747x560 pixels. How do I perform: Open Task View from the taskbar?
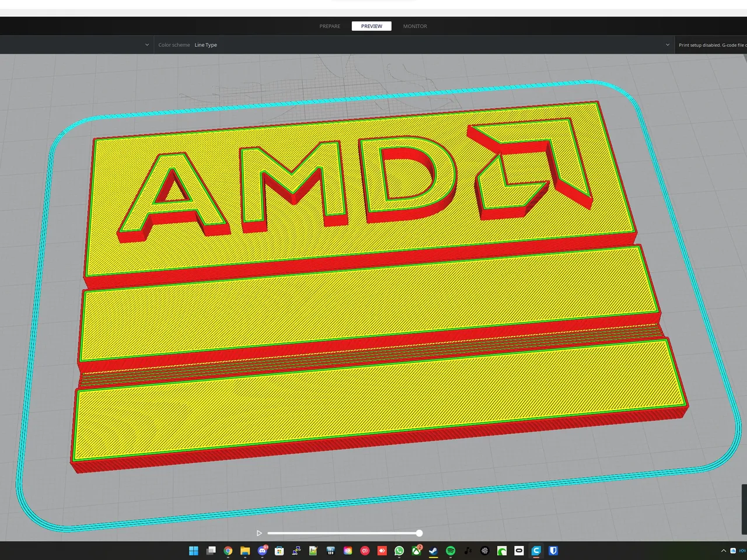211,551
